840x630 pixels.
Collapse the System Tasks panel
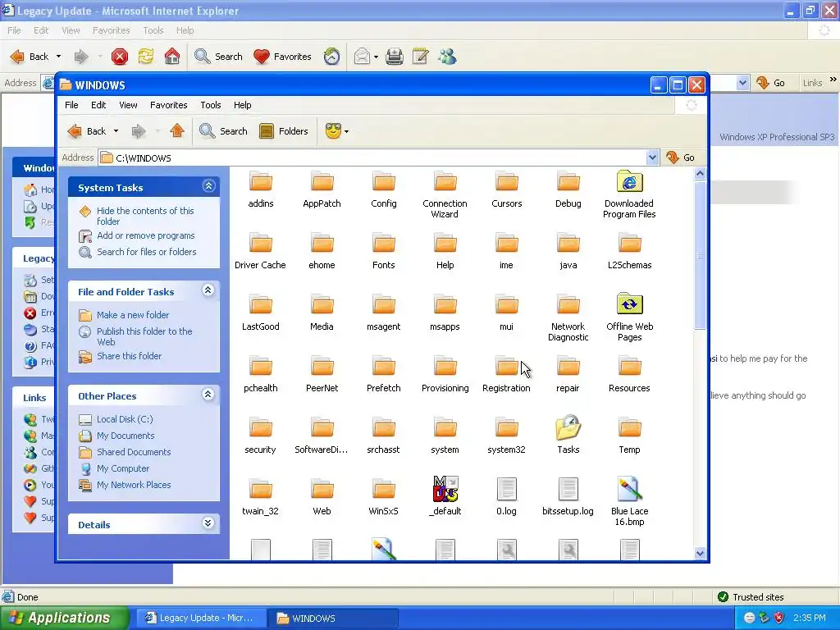[x=208, y=186]
